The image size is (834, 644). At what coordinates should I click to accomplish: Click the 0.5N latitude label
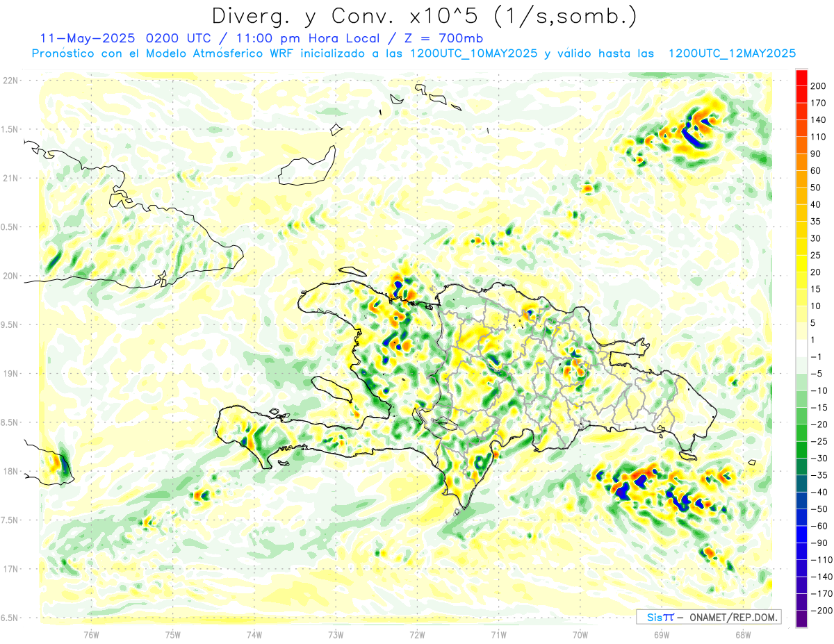[x=10, y=227]
